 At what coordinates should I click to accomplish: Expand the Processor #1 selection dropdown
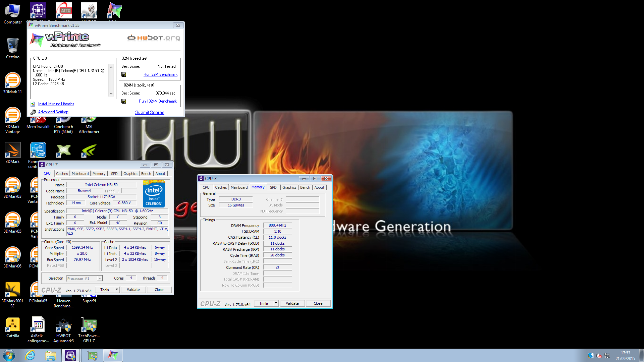coord(100,279)
